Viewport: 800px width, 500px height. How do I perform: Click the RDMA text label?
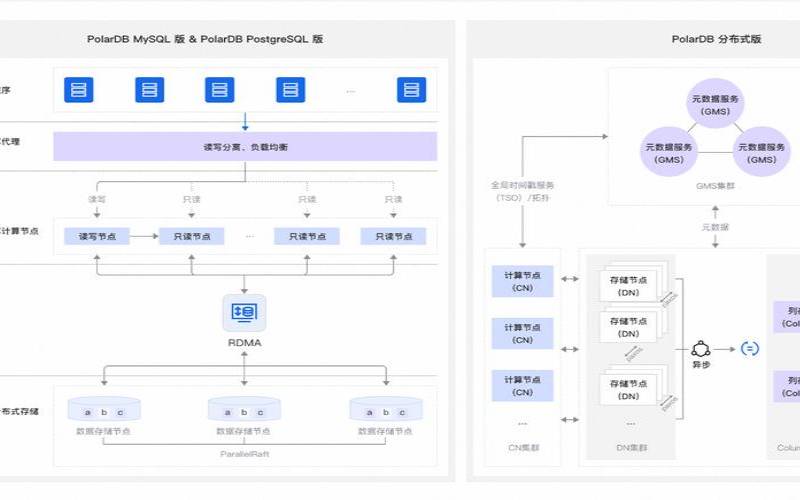(244, 343)
